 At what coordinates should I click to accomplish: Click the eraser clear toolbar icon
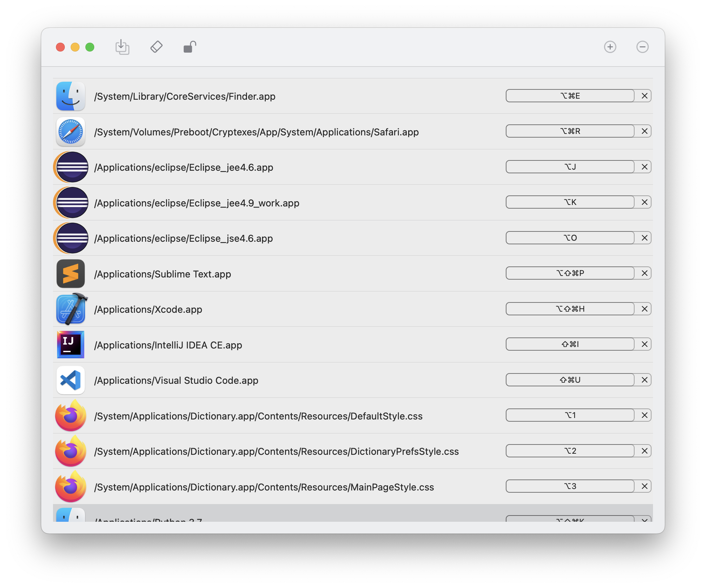click(x=156, y=47)
